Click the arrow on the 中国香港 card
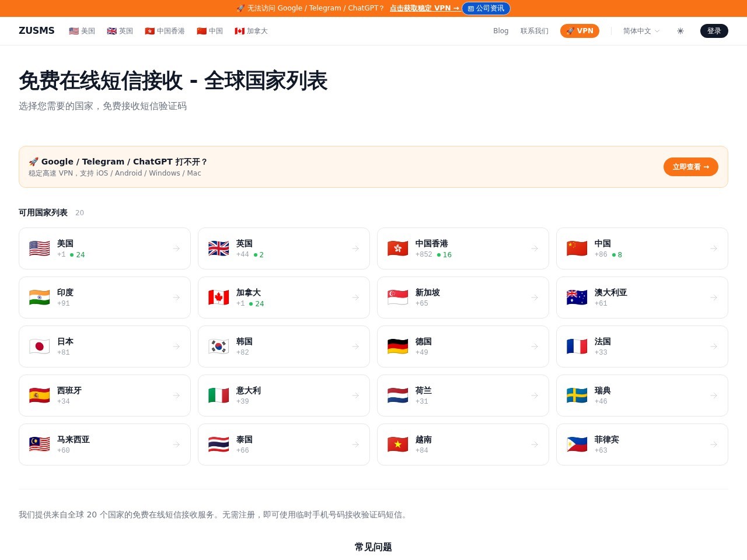747x560 pixels. [x=535, y=249]
